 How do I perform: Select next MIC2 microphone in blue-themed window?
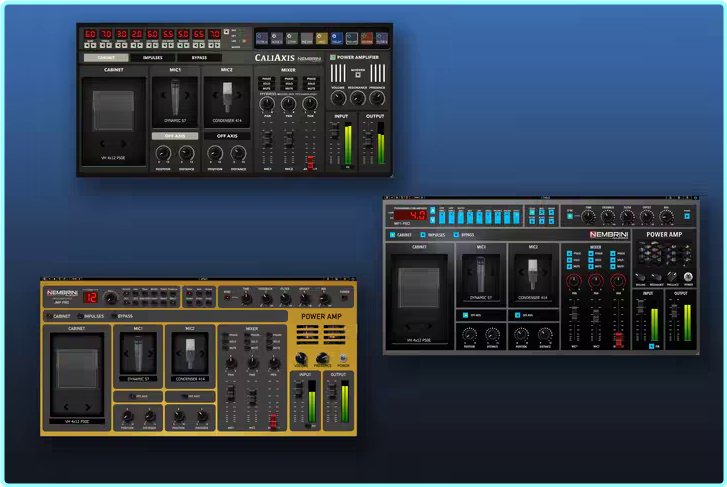click(545, 272)
